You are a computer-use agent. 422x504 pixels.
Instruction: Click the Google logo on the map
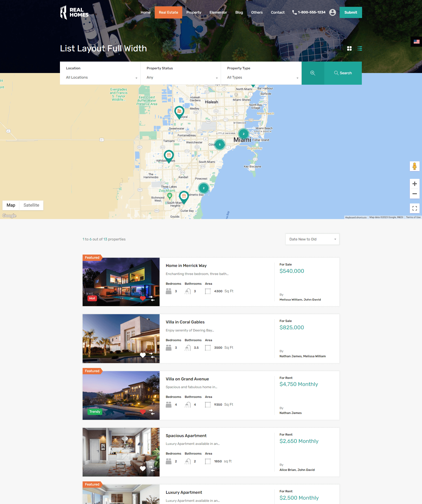pyautogui.click(x=9, y=216)
